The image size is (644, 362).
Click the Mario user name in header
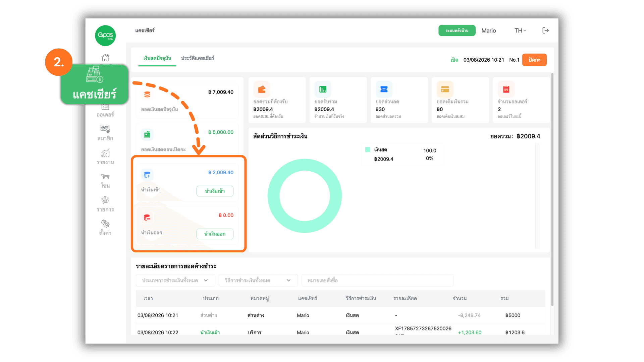point(489,31)
